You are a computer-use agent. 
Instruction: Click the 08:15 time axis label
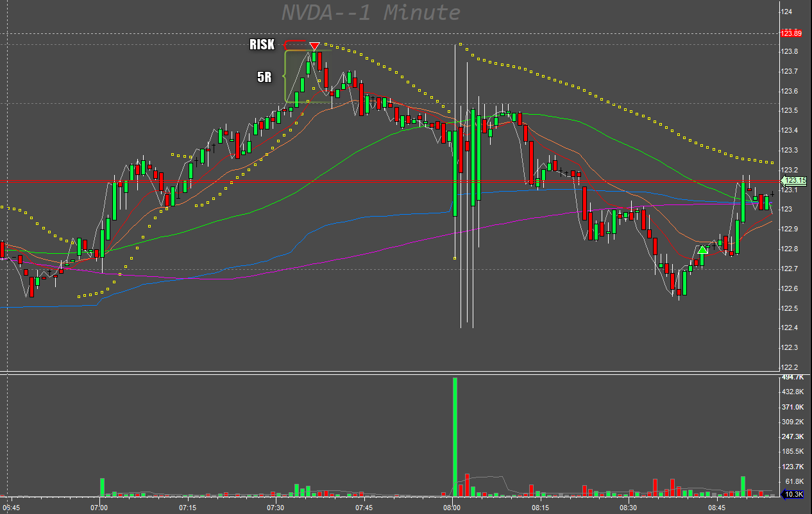tap(540, 508)
